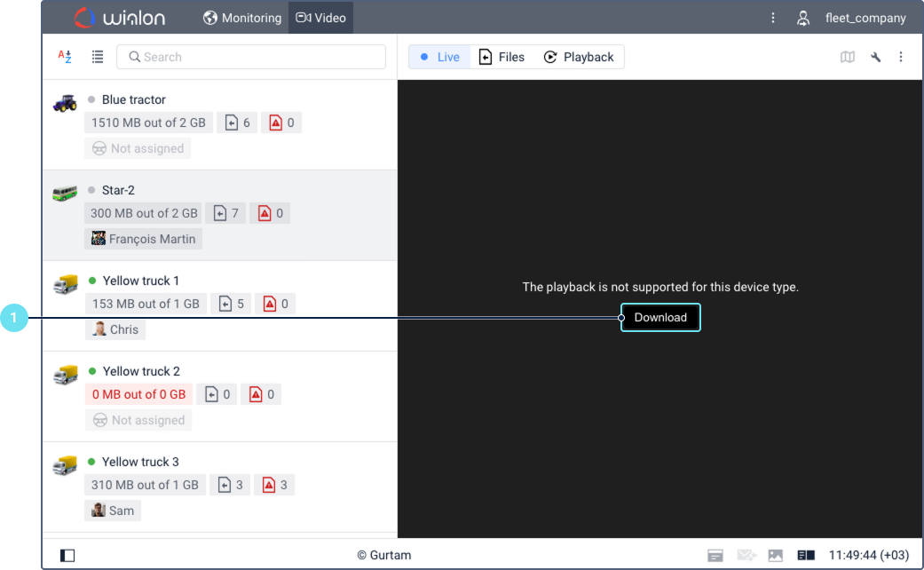Open Yellow truck 3 alert files count 3

click(274, 485)
